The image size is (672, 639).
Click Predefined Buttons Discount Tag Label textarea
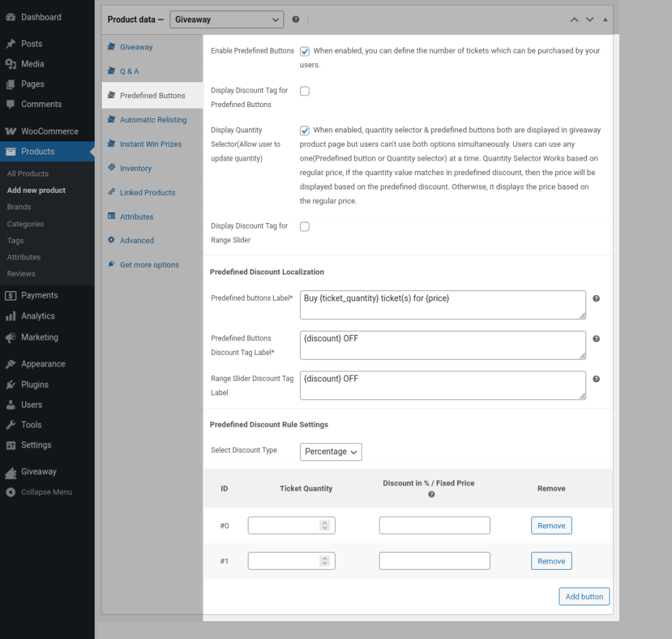coord(443,345)
